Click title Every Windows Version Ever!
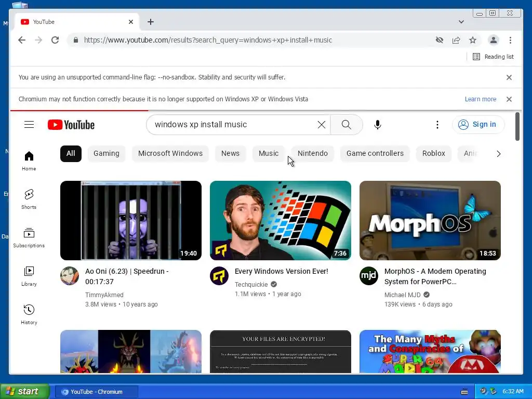This screenshot has width=532, height=399. point(281,271)
